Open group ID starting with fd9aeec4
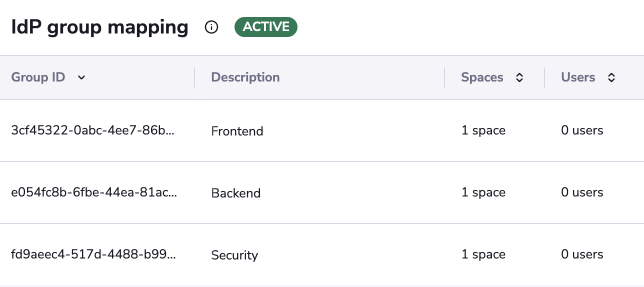 pyautogui.click(x=93, y=254)
